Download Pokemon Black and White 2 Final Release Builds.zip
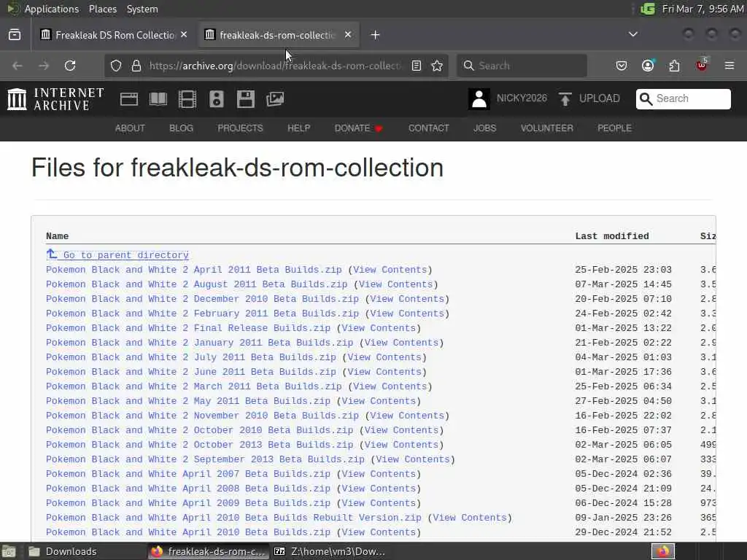747x560 pixels. 188,328
